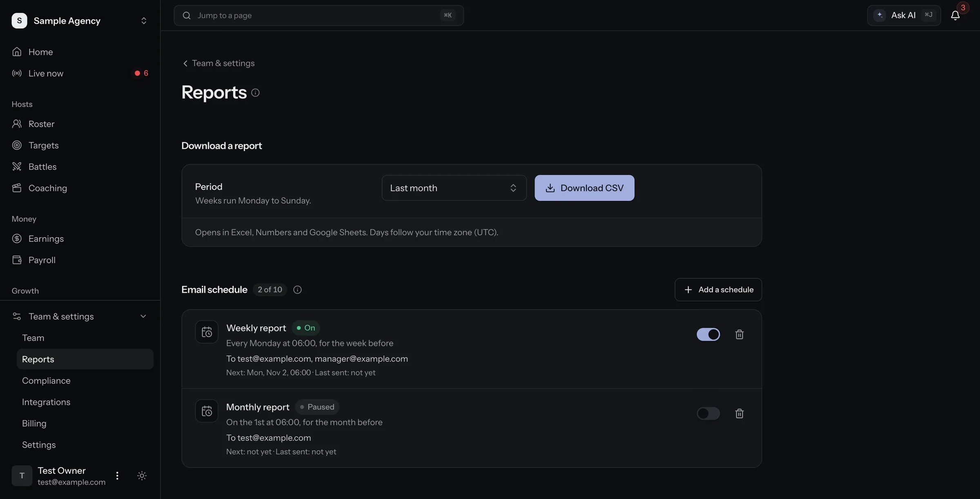Open the Payroll page
This screenshot has width=980, height=499.
tap(80, 260)
